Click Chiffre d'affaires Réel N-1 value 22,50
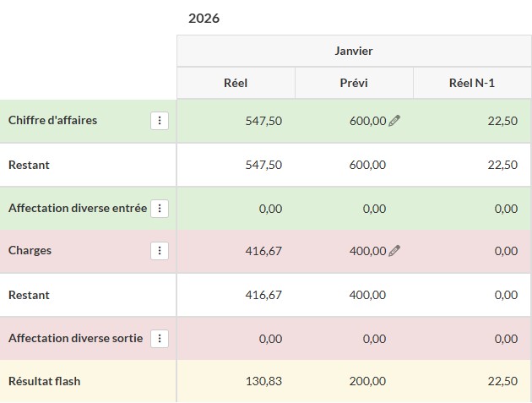Viewport: 532px width, 403px height. point(502,121)
